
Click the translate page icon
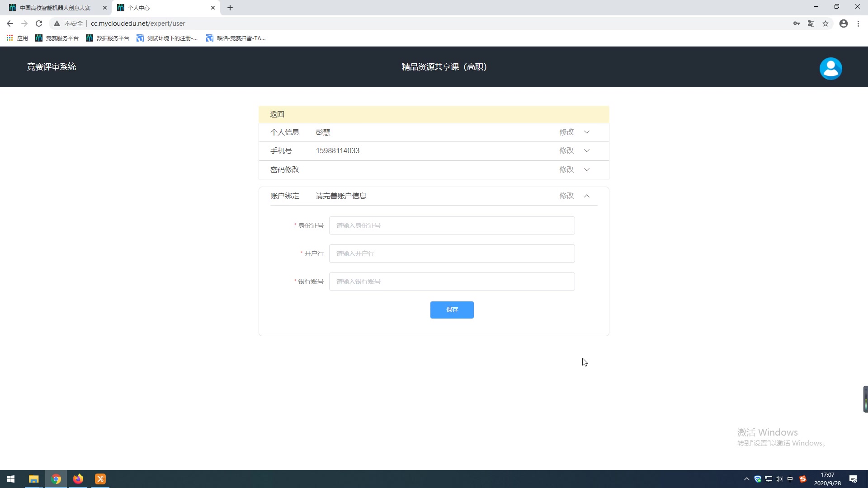(811, 23)
